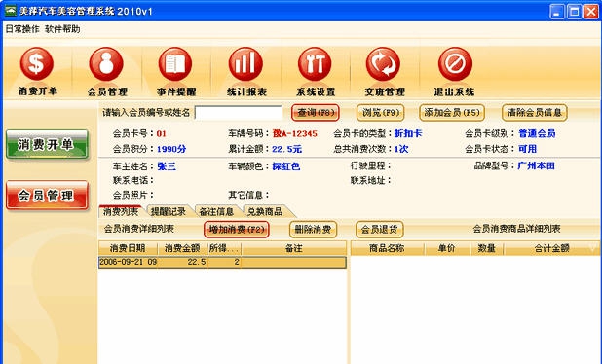The height and width of the screenshot is (364, 602).
Task: Click the app icon in title bar
Action: (11, 11)
